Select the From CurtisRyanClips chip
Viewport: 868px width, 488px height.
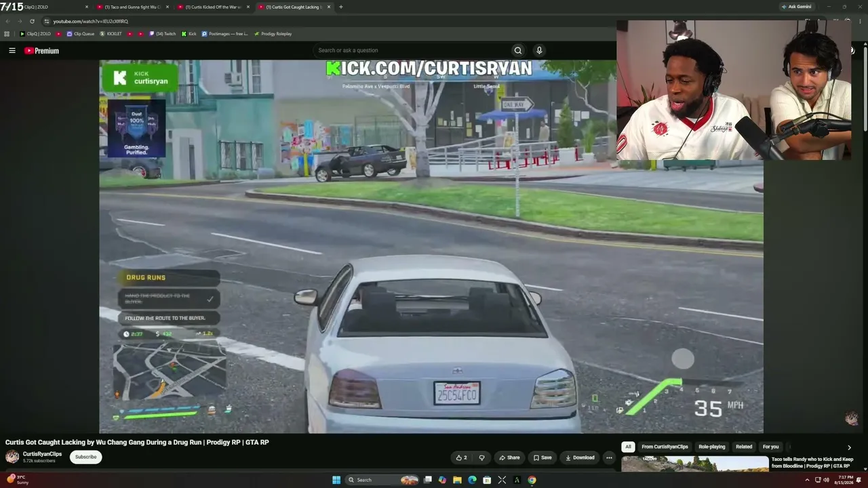tap(665, 447)
